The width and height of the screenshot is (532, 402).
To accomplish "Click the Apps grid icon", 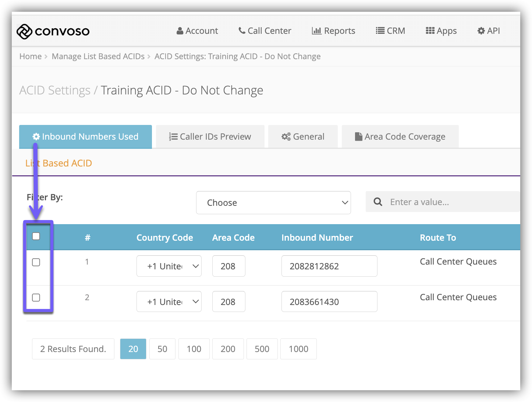I will coord(430,31).
